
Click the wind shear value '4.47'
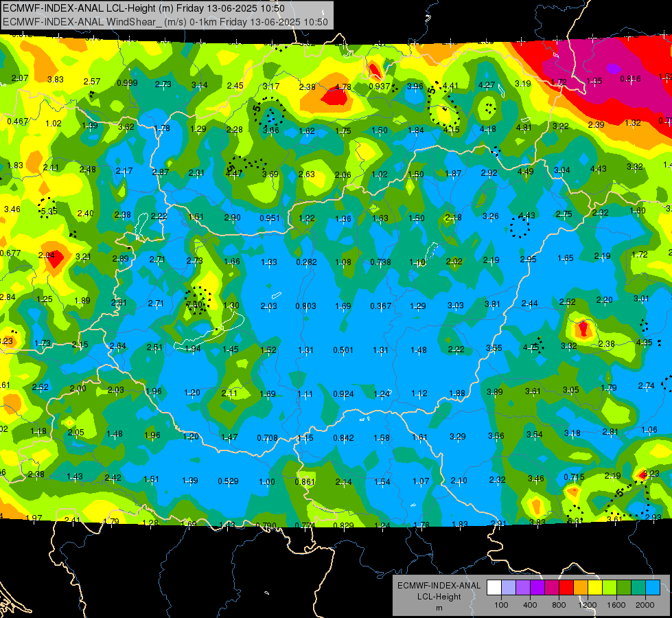tap(235, 173)
